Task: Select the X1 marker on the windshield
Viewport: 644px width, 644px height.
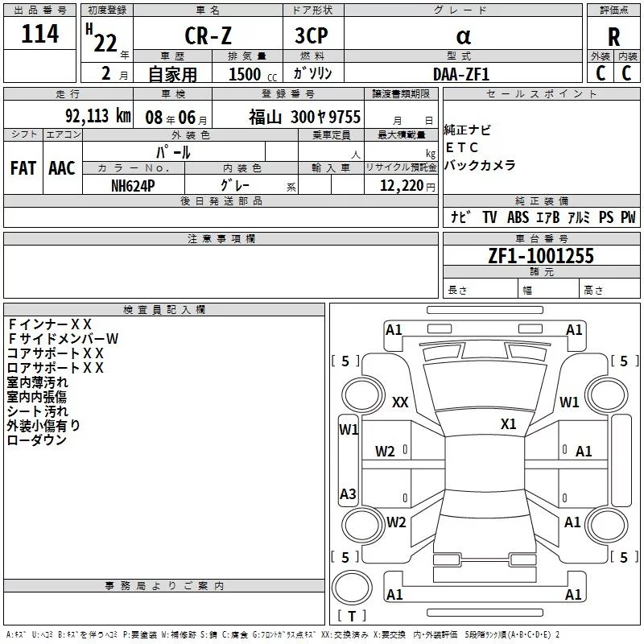Action: click(x=509, y=424)
